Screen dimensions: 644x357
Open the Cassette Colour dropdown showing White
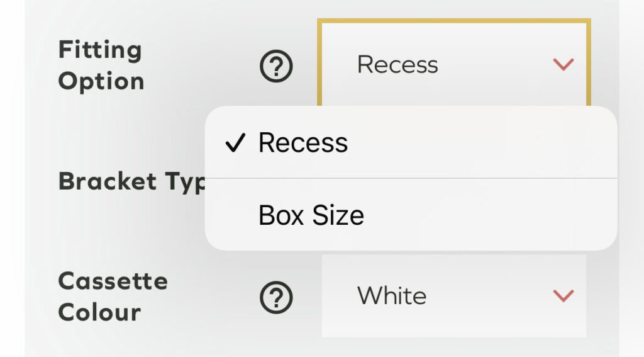(453, 295)
